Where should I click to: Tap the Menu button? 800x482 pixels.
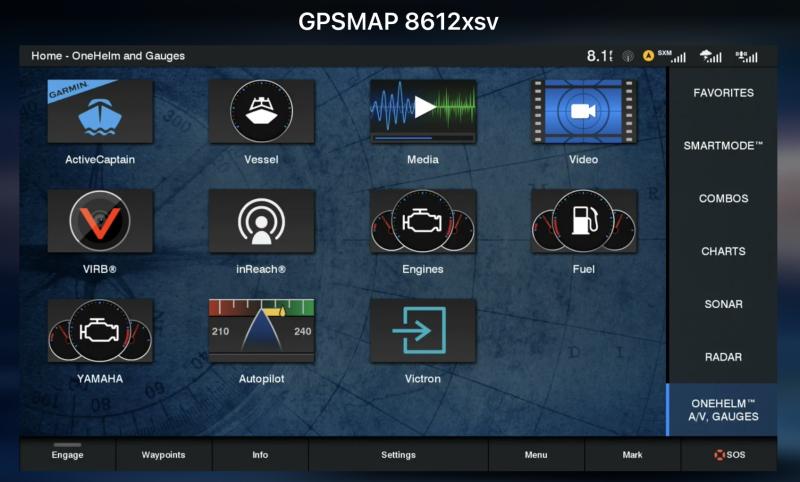click(536, 455)
